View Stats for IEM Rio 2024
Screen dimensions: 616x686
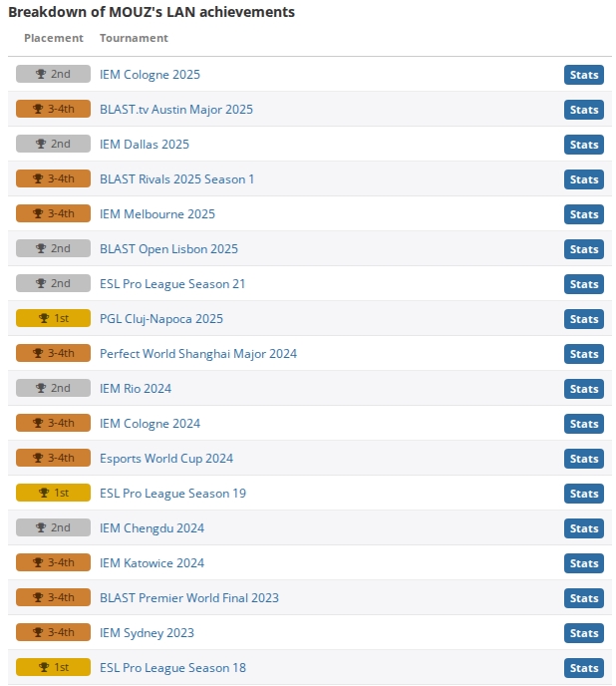pyautogui.click(x=584, y=389)
